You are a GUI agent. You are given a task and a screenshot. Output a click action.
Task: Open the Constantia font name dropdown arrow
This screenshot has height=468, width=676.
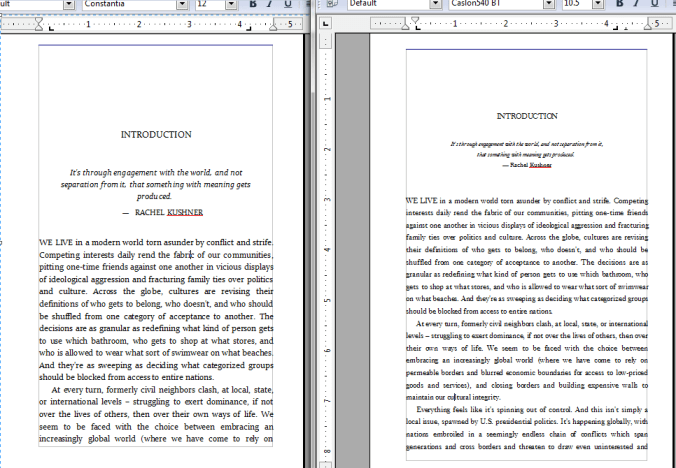tap(182, 4)
